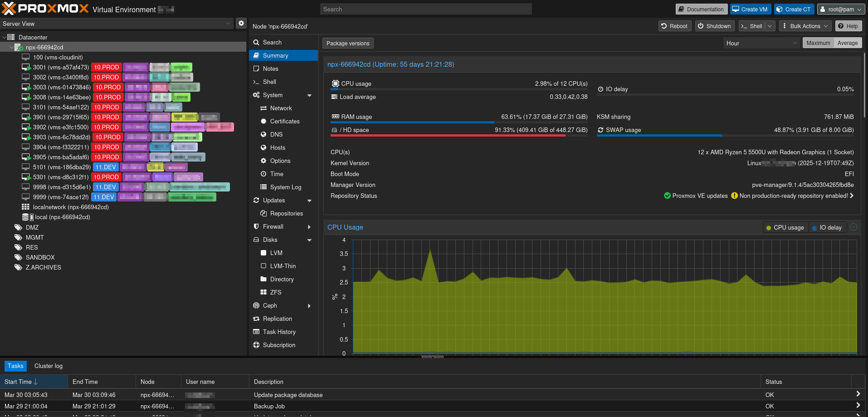
Task: Click the ZFS grid icon
Action: (263, 292)
